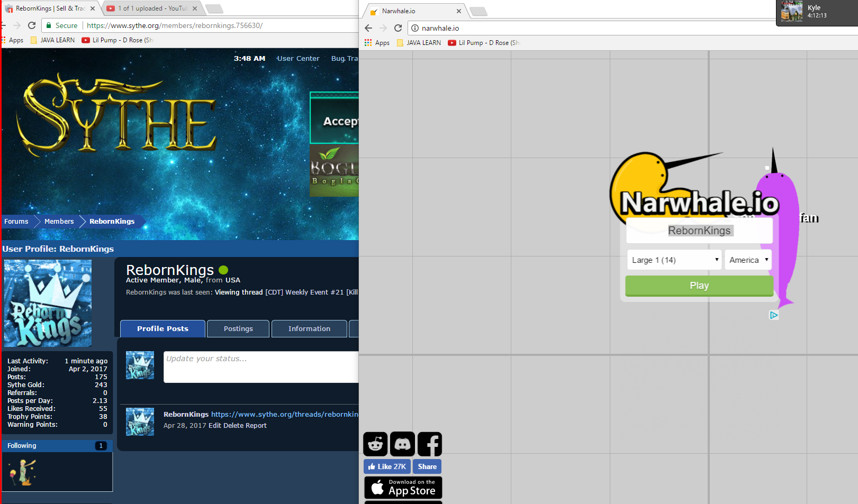The width and height of the screenshot is (858, 504).
Task: Click Edit on the Apr 28 profile post
Action: [x=215, y=426]
